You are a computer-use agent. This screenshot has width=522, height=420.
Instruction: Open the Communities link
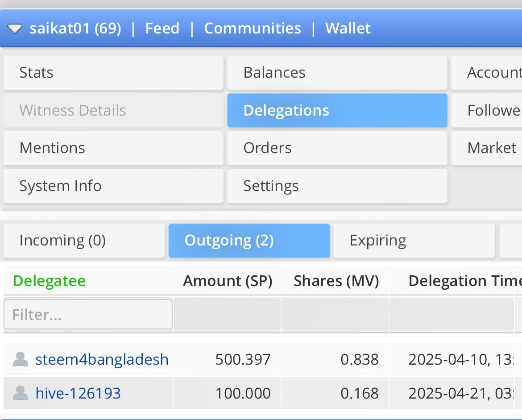(253, 28)
